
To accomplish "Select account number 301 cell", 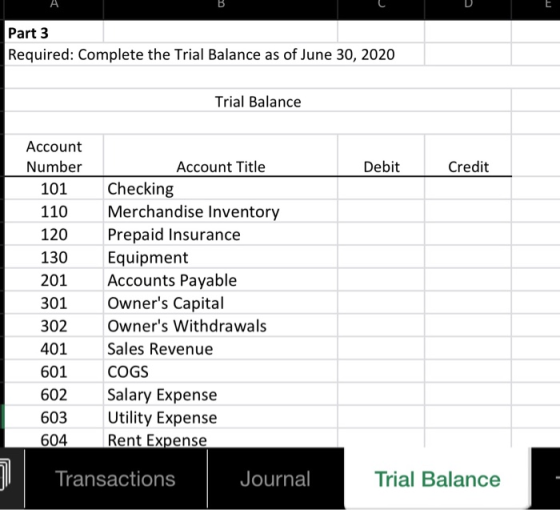I will coord(54,303).
